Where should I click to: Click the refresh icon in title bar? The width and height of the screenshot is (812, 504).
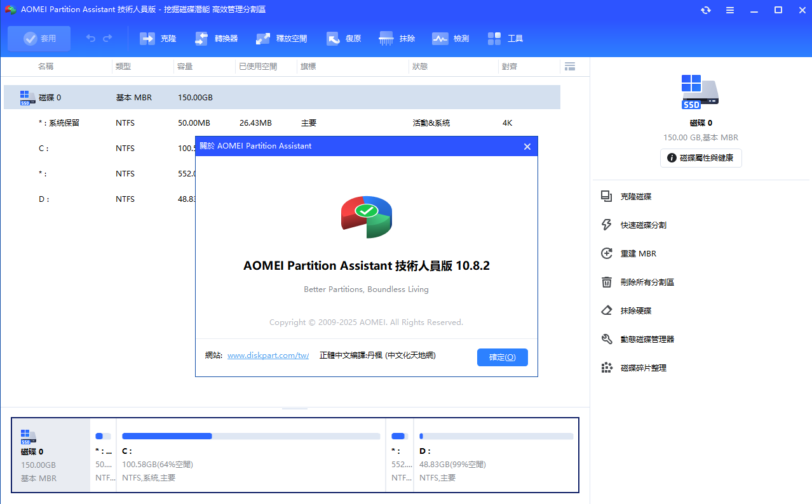tap(706, 10)
